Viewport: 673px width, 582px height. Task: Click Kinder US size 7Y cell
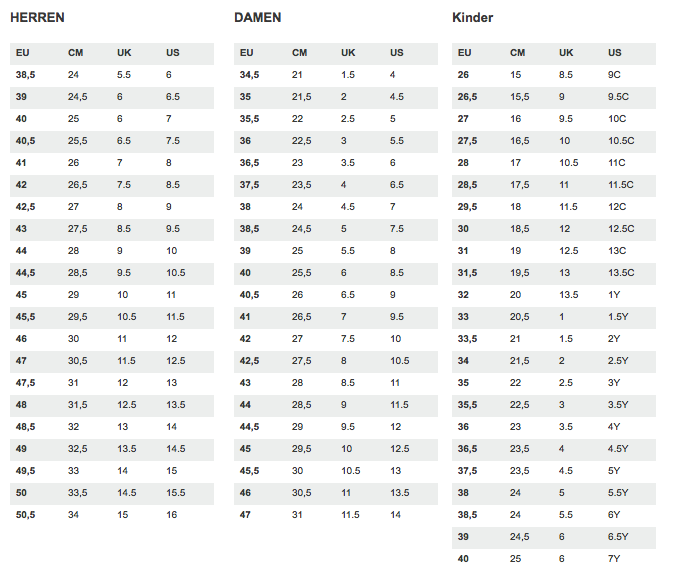(x=614, y=559)
